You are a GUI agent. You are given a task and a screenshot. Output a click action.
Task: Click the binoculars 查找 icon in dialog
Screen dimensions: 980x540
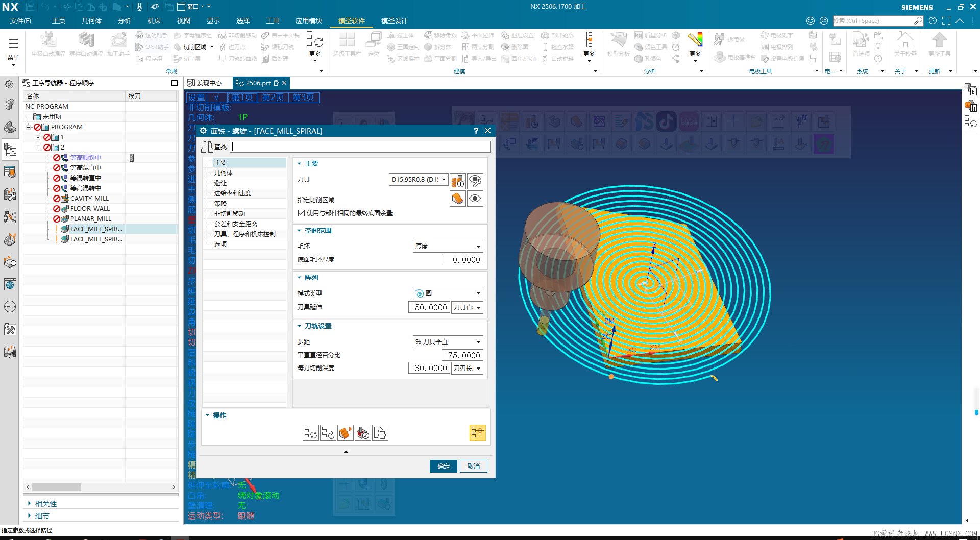pyautogui.click(x=207, y=147)
